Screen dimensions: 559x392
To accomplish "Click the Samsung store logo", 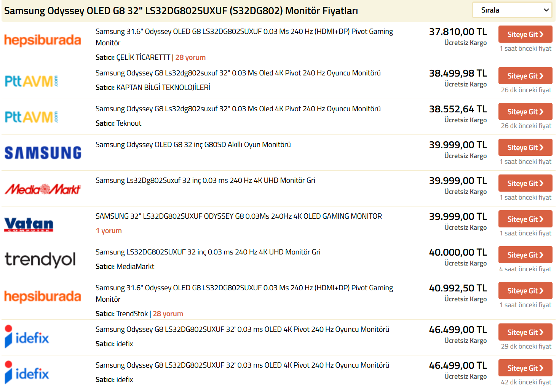I will [43, 153].
